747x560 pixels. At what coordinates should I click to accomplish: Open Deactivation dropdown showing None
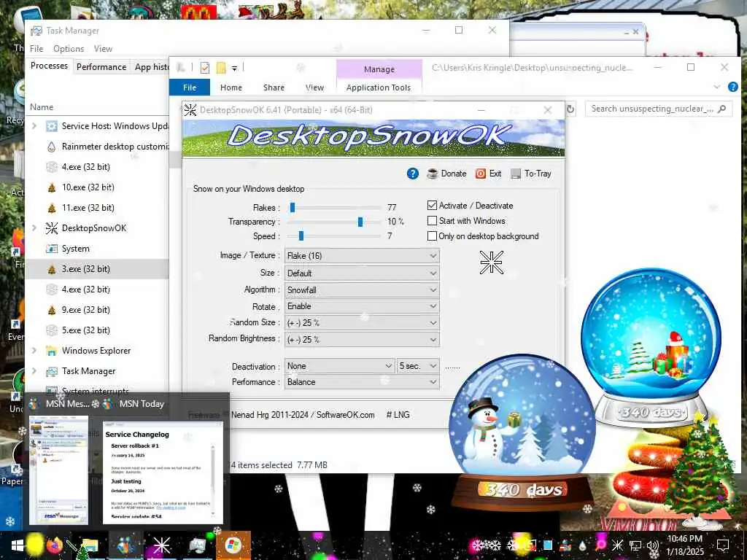pyautogui.click(x=339, y=366)
